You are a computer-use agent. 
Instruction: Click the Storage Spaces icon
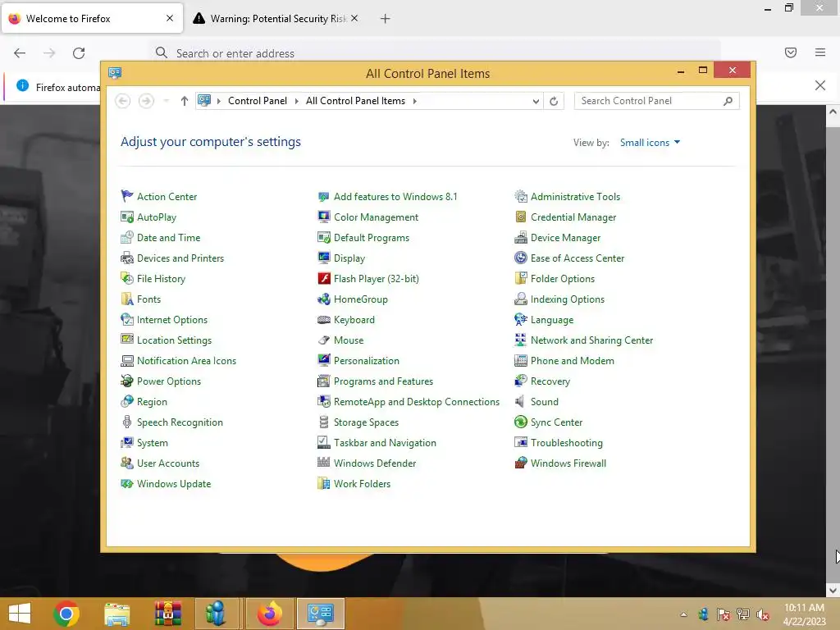(x=324, y=422)
